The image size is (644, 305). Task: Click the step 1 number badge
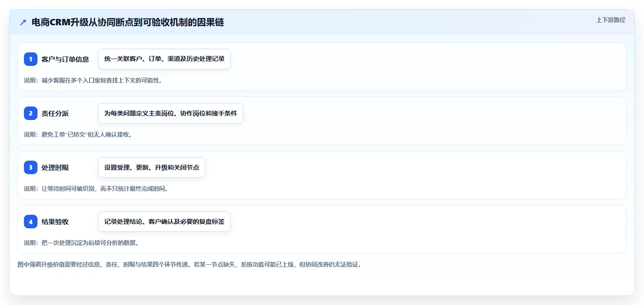[x=31, y=59]
